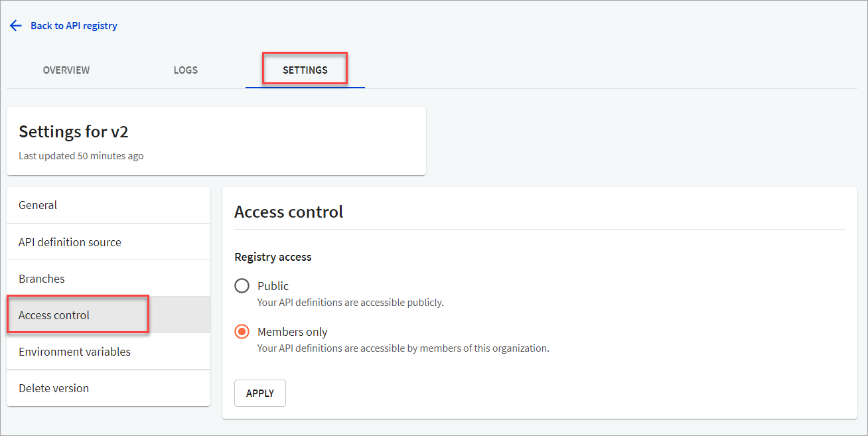
Task: Select the Settings tab
Action: point(305,70)
